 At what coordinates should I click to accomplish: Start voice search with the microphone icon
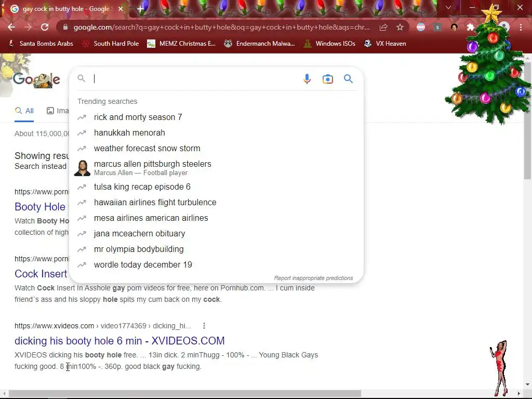pyautogui.click(x=307, y=79)
